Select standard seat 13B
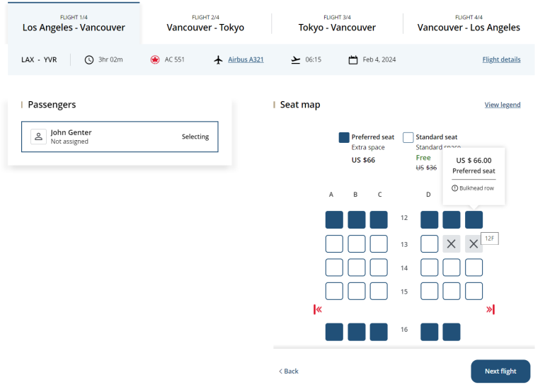Viewport: 545px width, 392px height. tap(357, 244)
